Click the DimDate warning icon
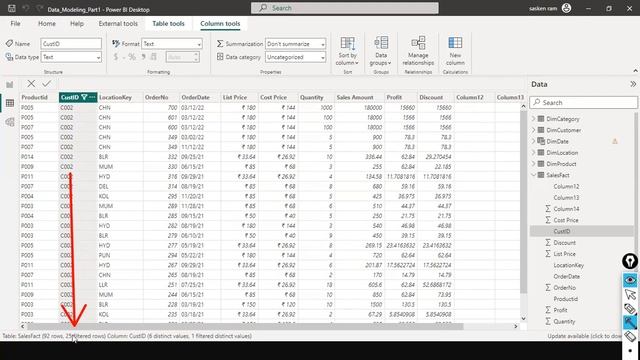Image resolution: width=640 pixels, height=360 pixels. (x=615, y=141)
